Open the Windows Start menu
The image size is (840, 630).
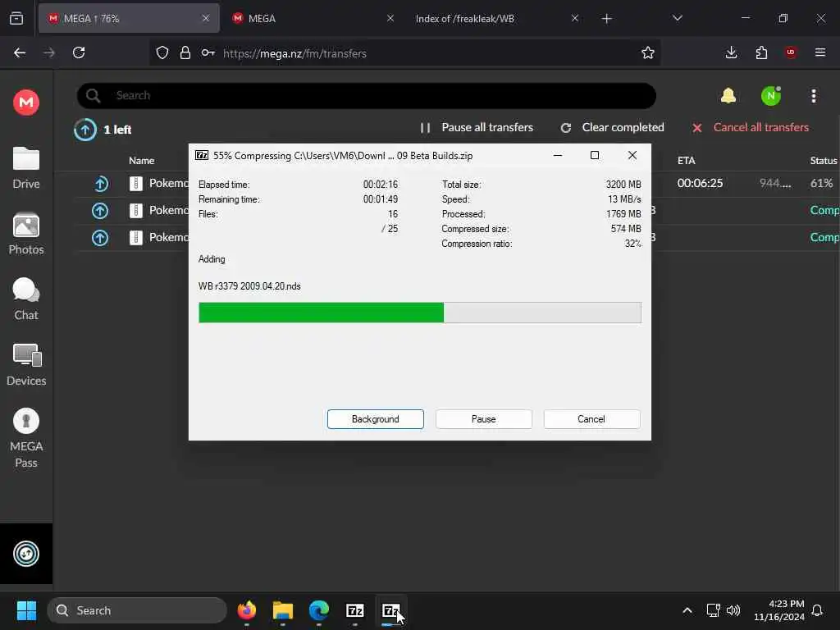[26, 610]
